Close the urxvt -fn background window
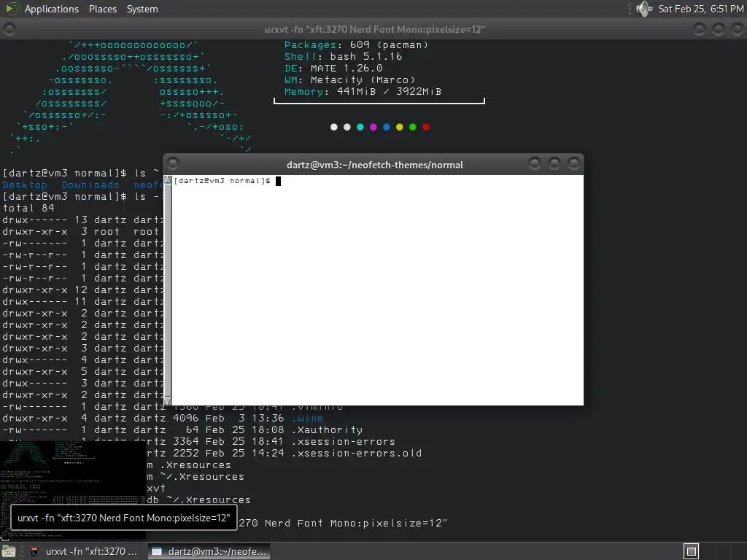 point(738,29)
